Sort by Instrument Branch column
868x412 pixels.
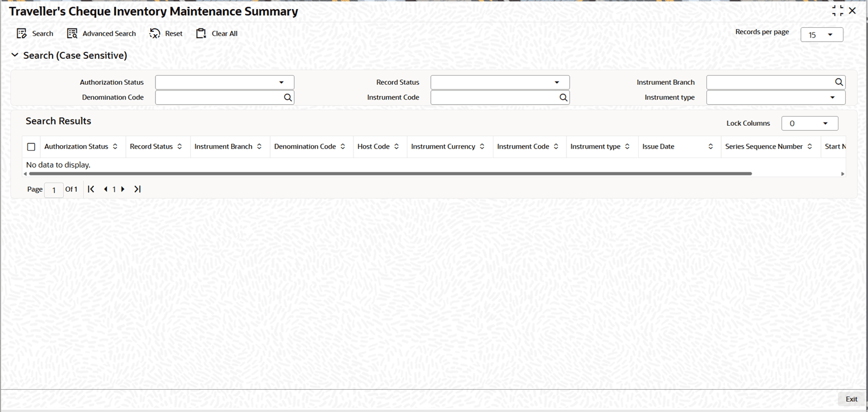pyautogui.click(x=259, y=147)
